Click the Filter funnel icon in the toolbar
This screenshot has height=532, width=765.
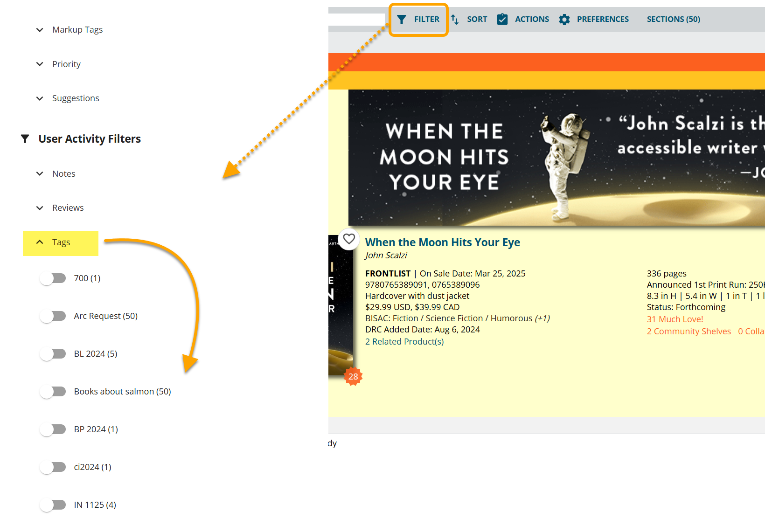tap(402, 19)
